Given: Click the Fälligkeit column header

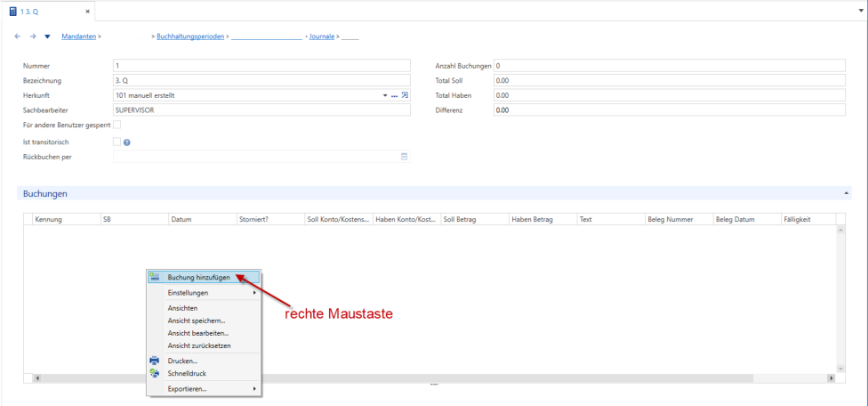Looking at the screenshot, I should pos(808,219).
